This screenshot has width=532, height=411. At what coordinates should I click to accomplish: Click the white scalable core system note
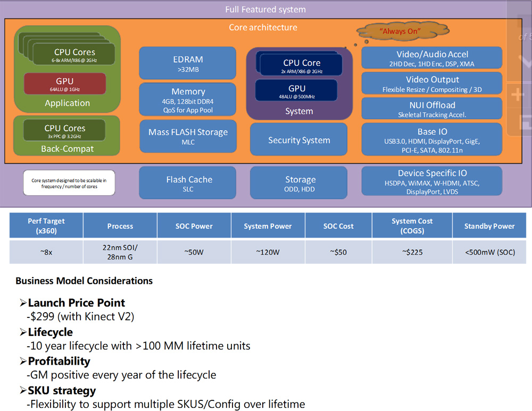point(69,183)
